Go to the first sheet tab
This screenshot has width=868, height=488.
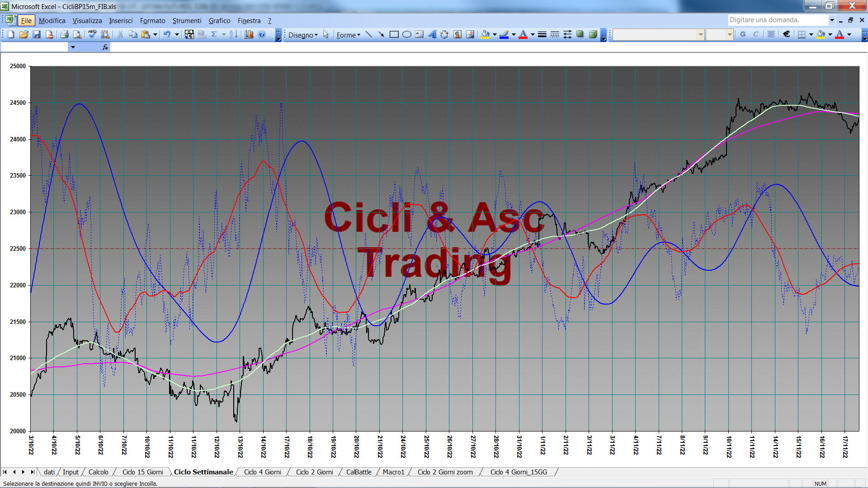pyautogui.click(x=5, y=472)
